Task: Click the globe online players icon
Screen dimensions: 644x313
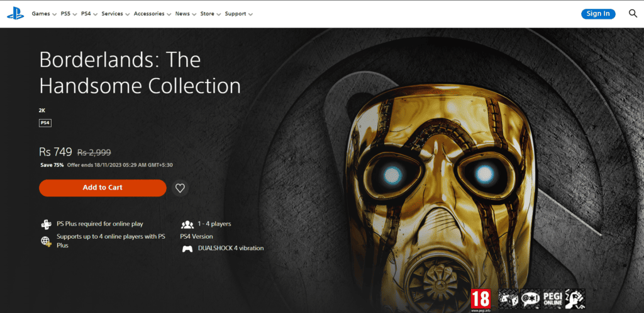Action: pos(46,241)
